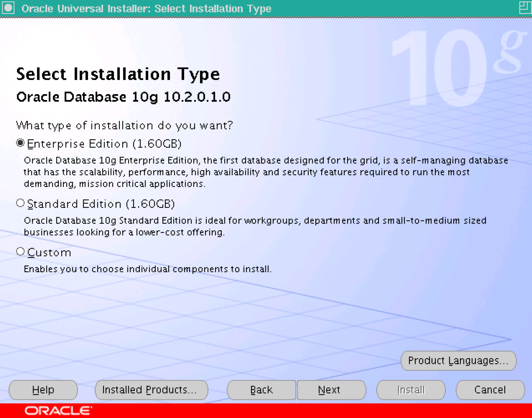Go Back to previous installer step

click(x=261, y=390)
